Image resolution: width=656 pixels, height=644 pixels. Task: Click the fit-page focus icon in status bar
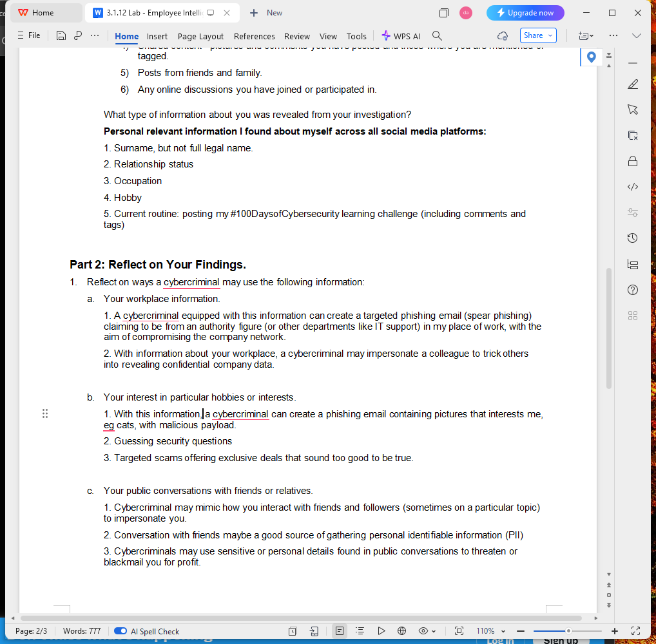459,631
